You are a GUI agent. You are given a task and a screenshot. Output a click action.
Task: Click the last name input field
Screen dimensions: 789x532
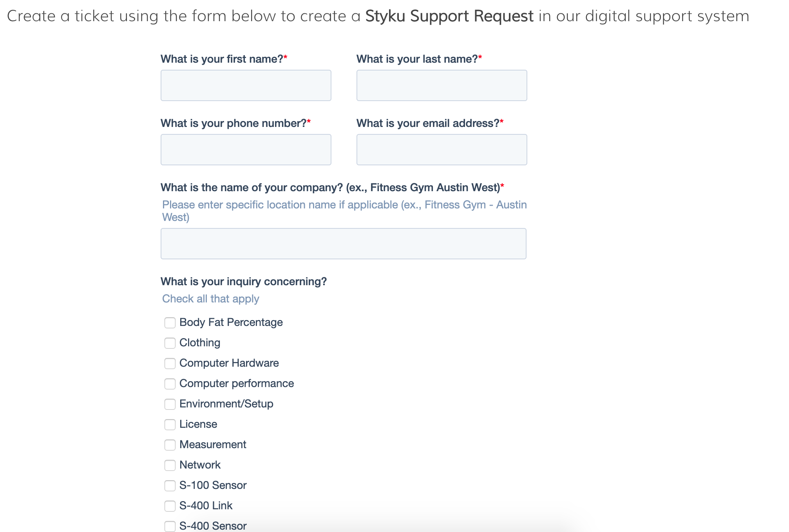[x=442, y=85]
